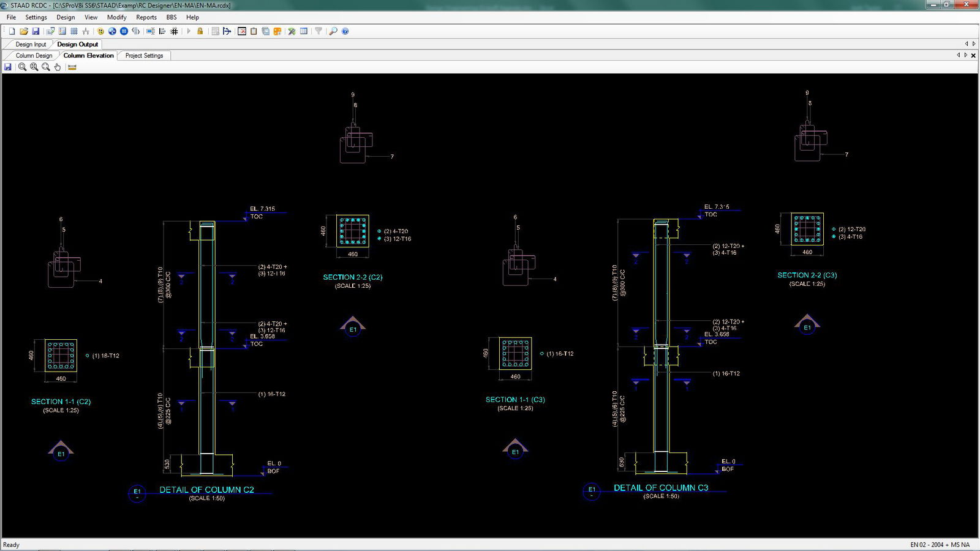Viewport: 980px width, 551px height.
Task: Click the first zoom magnifier in drawing toolbar
Action: [22, 67]
